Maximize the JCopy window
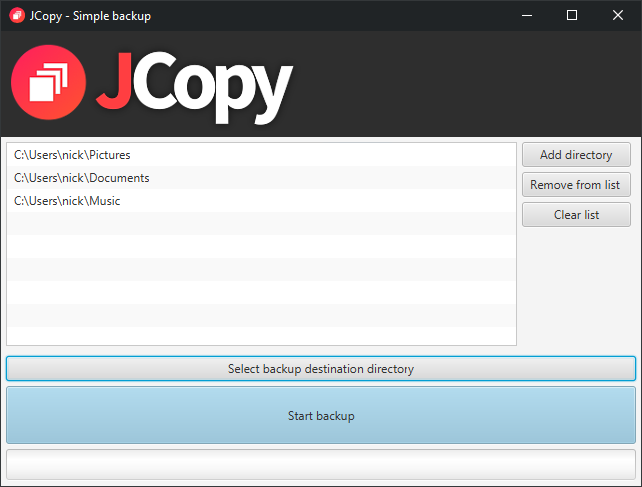The height and width of the screenshot is (487, 642). point(572,16)
